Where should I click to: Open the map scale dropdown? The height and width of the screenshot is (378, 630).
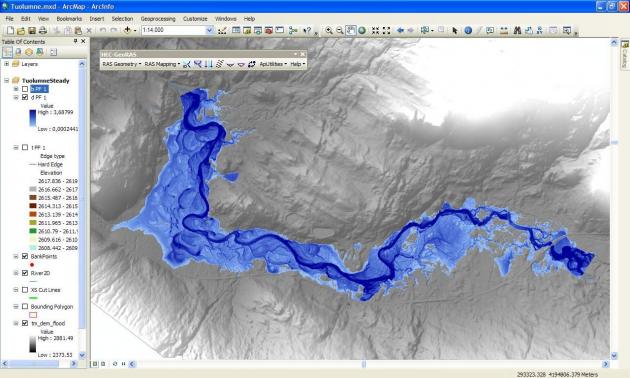click(209, 30)
